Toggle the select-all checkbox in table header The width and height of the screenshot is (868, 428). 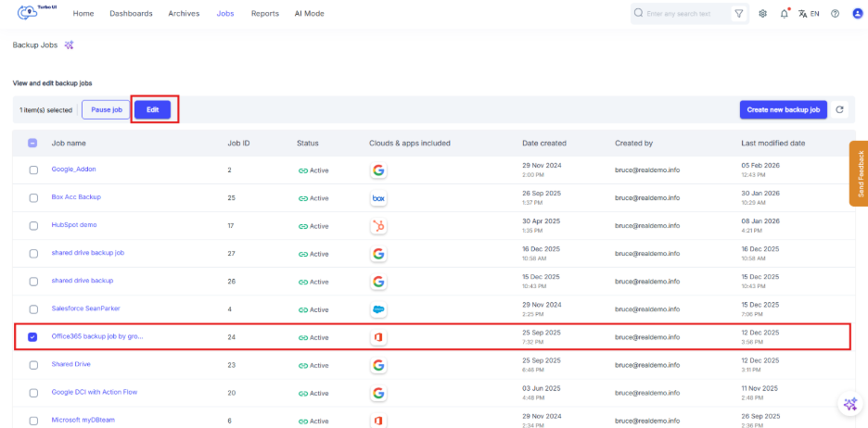(x=33, y=144)
